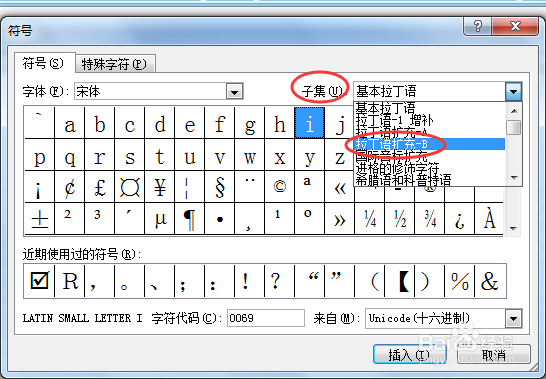Focus the 字符代码 character code field
The width and height of the screenshot is (546, 379).
point(266,318)
